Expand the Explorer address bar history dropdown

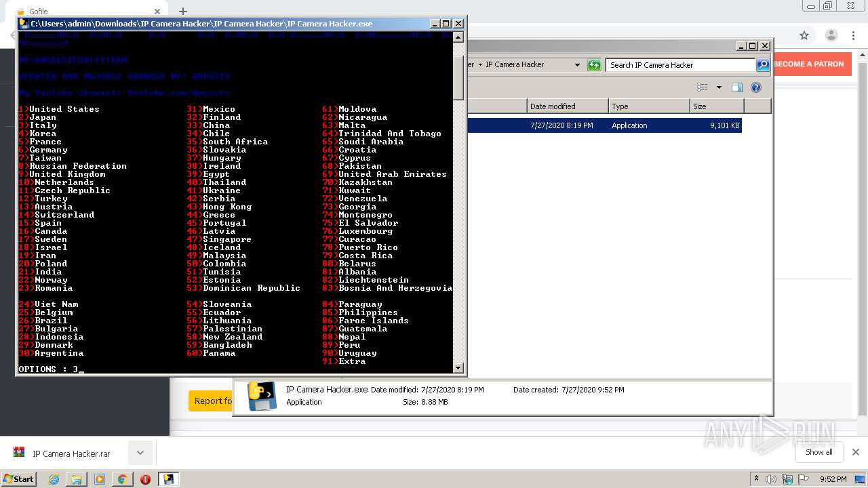[577, 65]
